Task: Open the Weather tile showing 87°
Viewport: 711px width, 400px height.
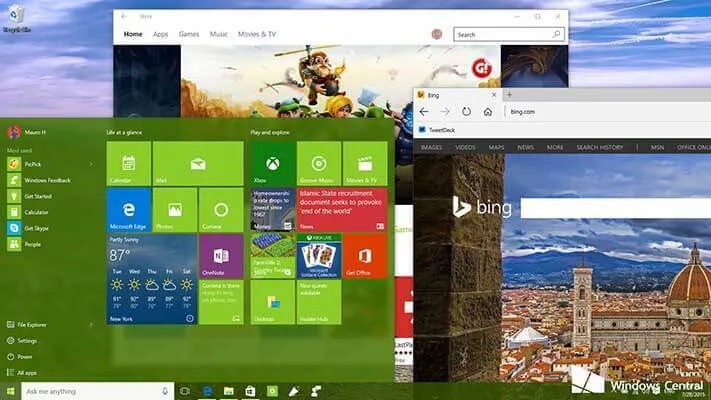Action: pos(151,279)
